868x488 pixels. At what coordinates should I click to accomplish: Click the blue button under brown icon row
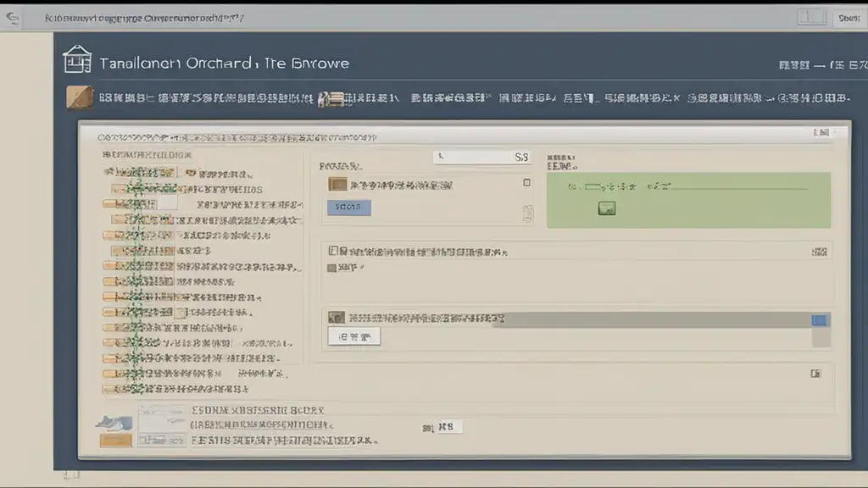point(348,207)
